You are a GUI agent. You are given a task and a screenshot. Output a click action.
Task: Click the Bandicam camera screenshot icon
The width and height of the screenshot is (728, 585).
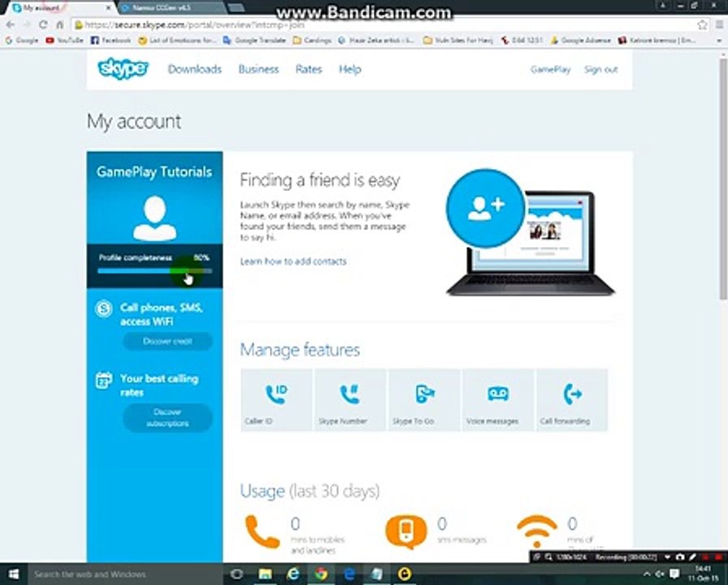680,557
